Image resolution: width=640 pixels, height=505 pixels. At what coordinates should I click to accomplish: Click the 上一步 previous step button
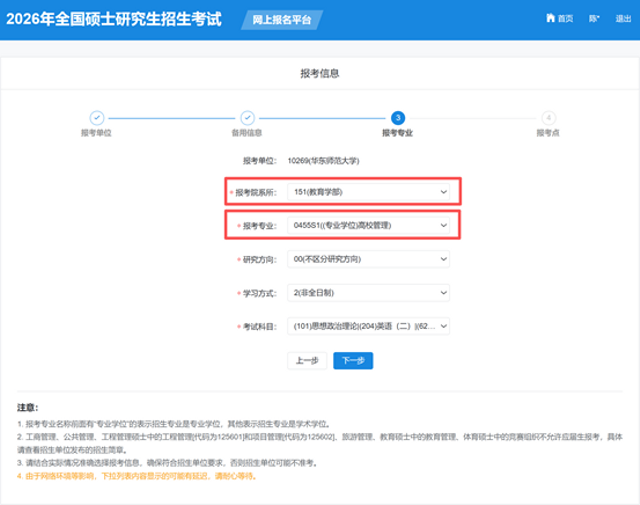306,360
